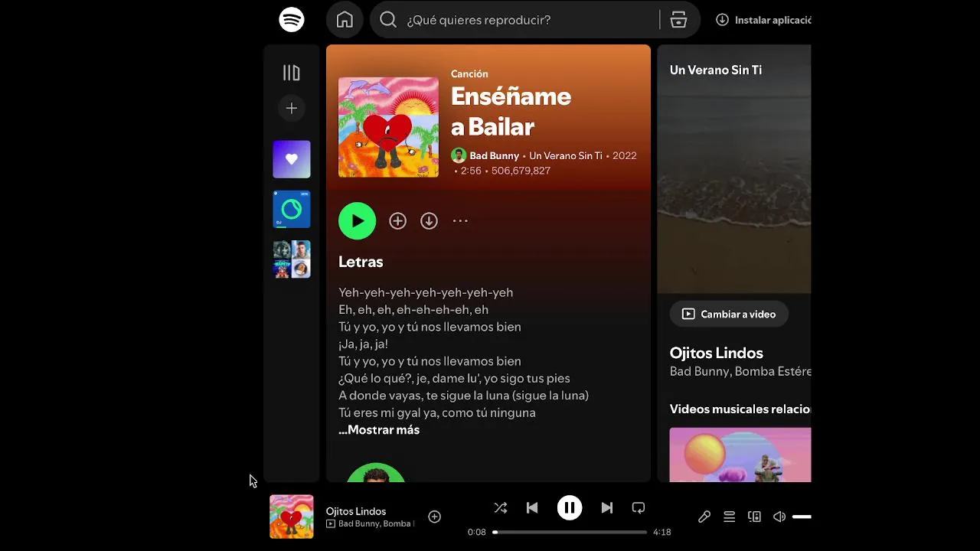The width and height of the screenshot is (980, 551).
Task: Open the collage cover playlist in sidebar
Action: coord(292,259)
